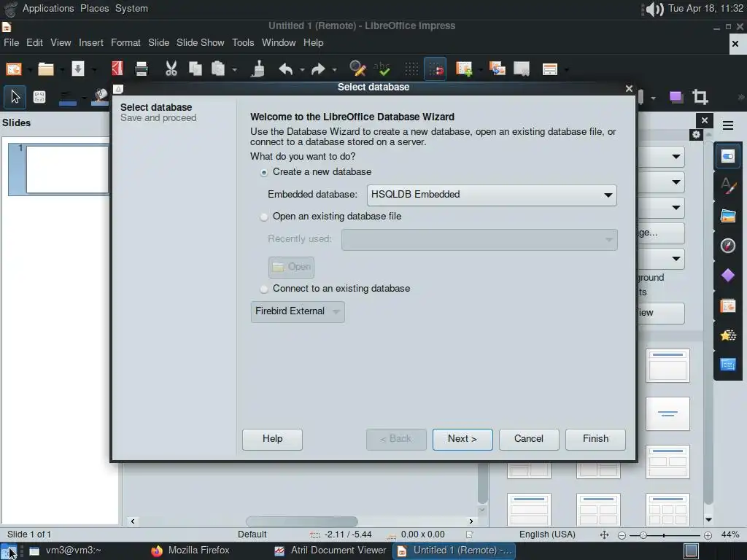
Task: Click the Crop Image tool icon
Action: coord(700,97)
